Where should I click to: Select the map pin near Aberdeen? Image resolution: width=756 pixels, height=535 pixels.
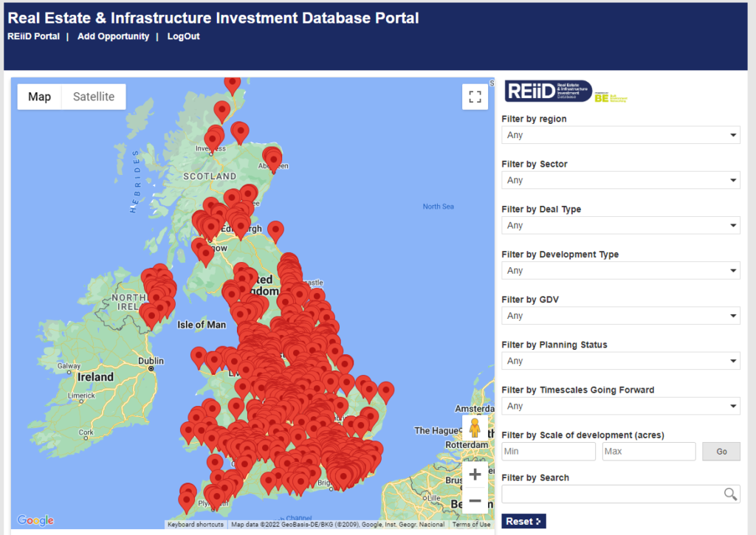[x=273, y=159]
